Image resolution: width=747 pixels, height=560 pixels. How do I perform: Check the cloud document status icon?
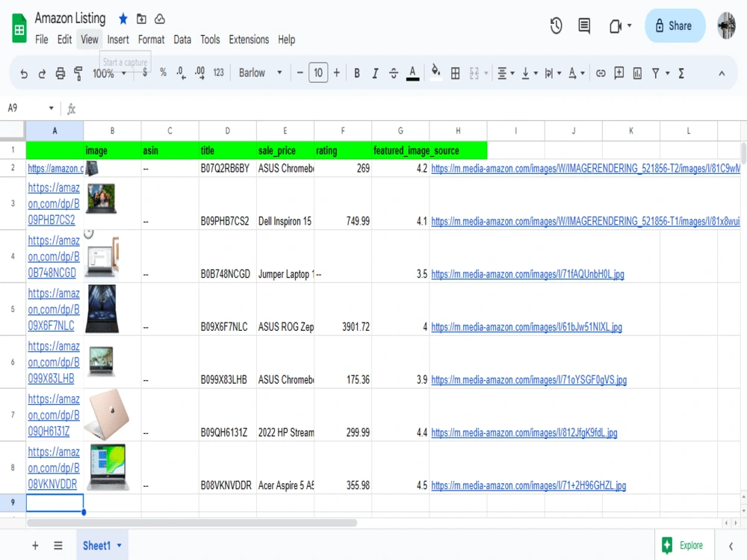[x=160, y=19]
